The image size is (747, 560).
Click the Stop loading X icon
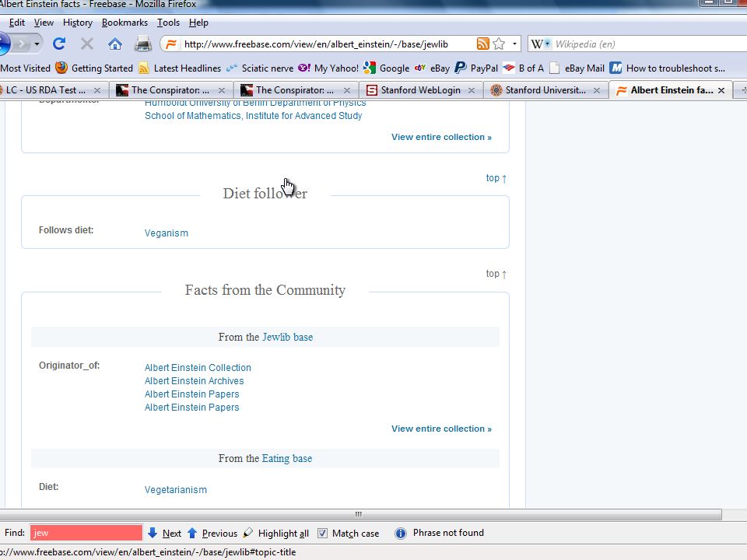(x=86, y=44)
